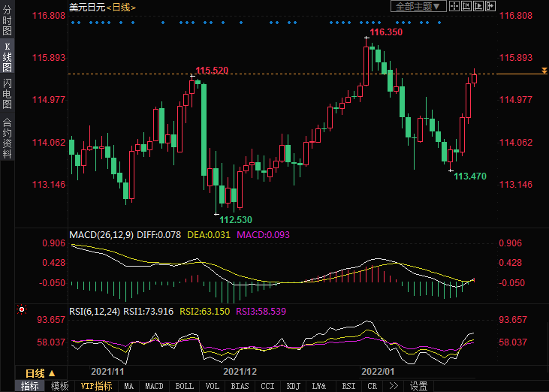
Task: Click the 116.350 high price label
Action: [386, 33]
